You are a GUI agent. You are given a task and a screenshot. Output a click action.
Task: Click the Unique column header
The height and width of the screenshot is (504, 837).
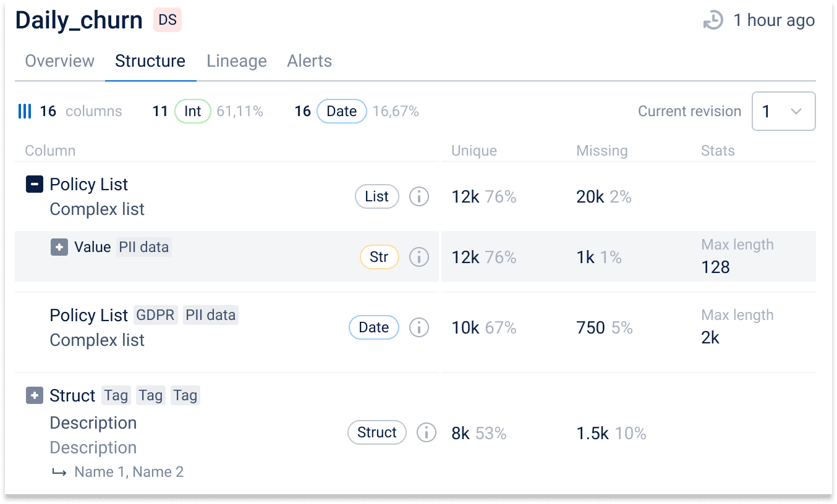coord(474,151)
